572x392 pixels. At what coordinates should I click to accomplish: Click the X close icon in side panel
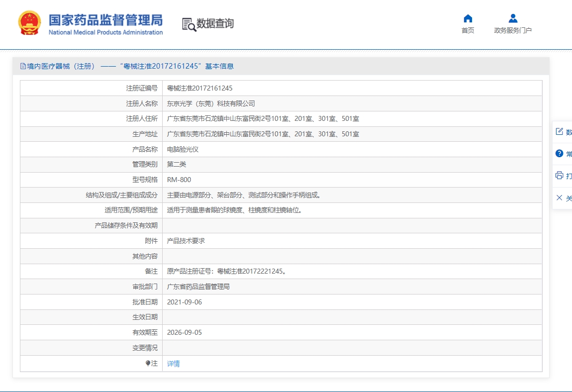[x=559, y=198]
